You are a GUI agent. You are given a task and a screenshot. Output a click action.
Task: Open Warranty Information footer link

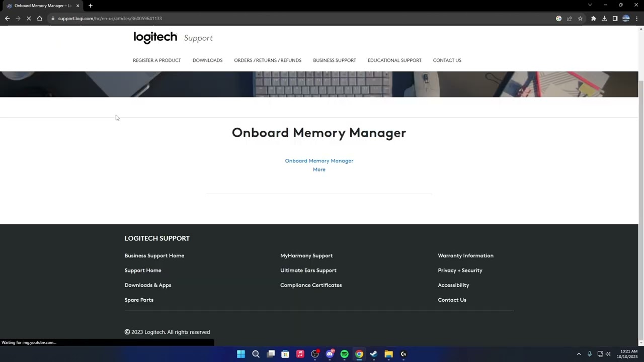pos(465,255)
